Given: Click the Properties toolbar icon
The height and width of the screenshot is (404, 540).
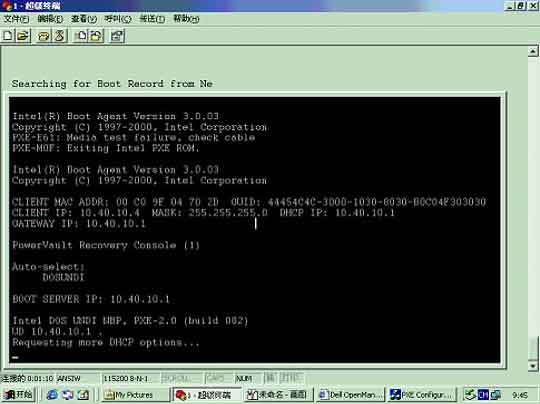Looking at the screenshot, I should click(x=117, y=36).
